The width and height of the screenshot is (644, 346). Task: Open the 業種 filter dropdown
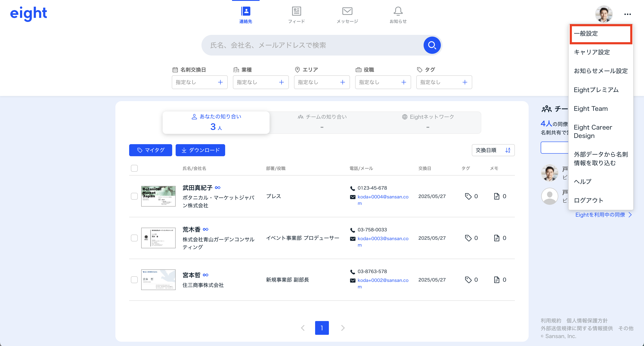260,82
